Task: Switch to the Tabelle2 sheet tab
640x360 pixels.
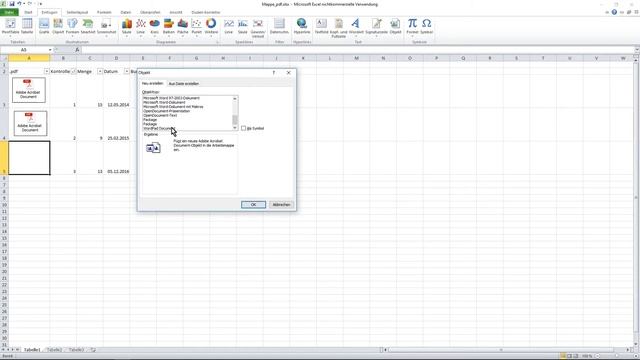Action: point(54,350)
